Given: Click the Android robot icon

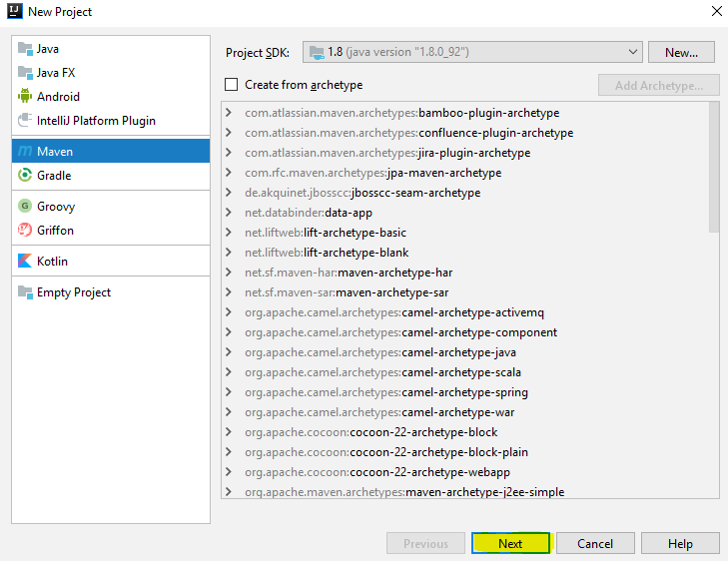Looking at the screenshot, I should pyautogui.click(x=25, y=96).
